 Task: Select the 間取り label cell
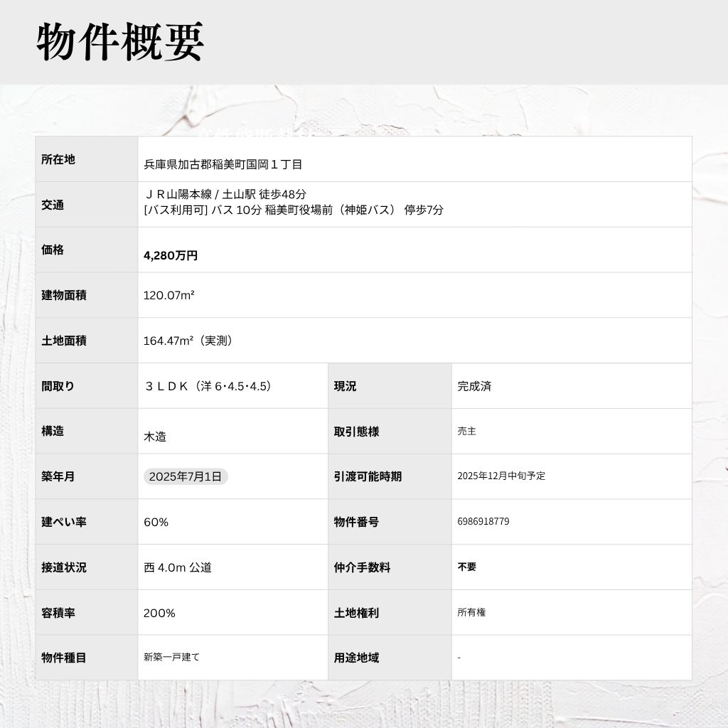(87, 386)
